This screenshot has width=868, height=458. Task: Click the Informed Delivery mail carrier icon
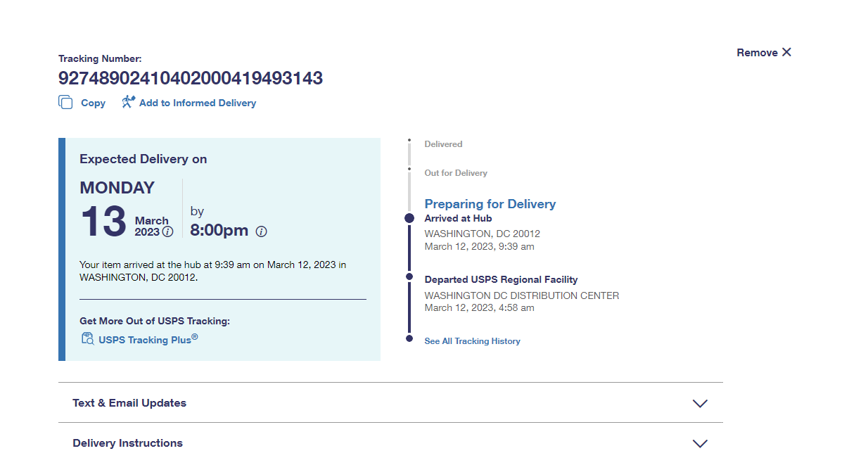click(128, 103)
